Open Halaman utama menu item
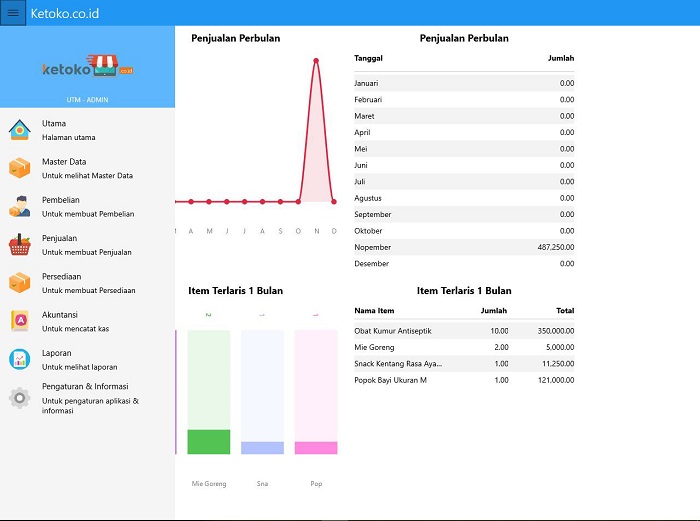This screenshot has height=521, width=700. coord(69,138)
